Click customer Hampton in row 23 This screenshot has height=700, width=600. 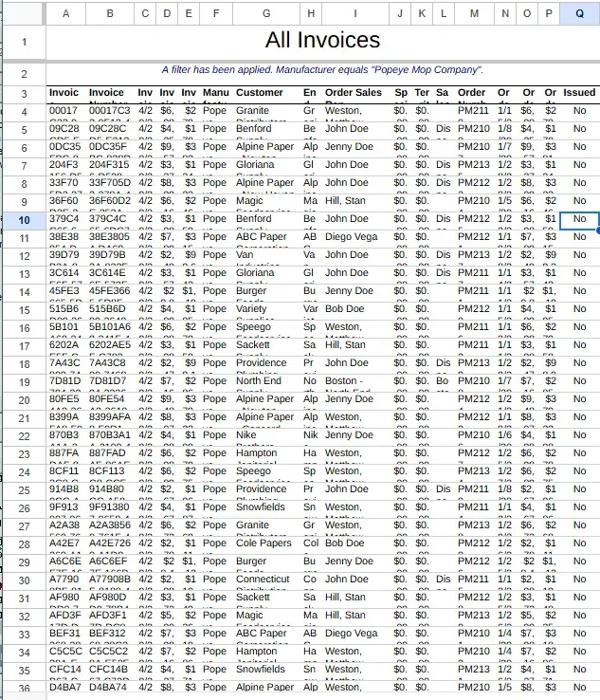click(266, 454)
